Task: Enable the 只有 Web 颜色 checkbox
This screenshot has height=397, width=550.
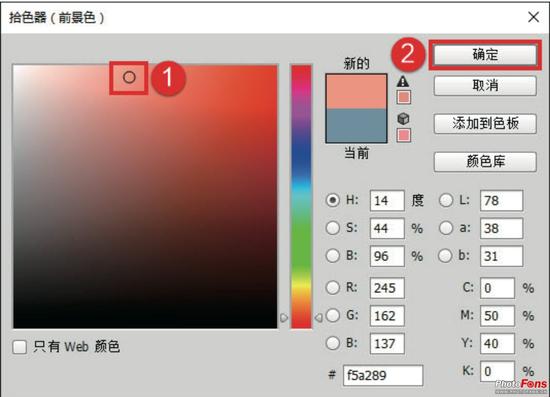Action: point(20,347)
